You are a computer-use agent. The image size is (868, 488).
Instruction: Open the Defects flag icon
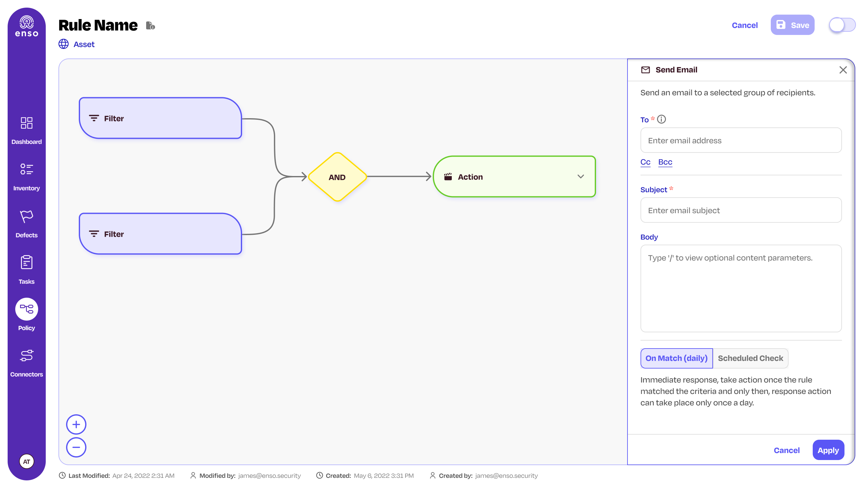click(27, 217)
